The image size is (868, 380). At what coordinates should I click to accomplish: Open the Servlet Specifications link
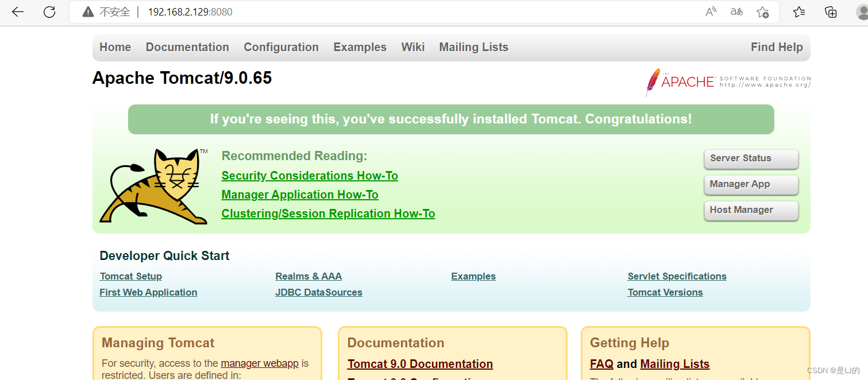(x=677, y=276)
